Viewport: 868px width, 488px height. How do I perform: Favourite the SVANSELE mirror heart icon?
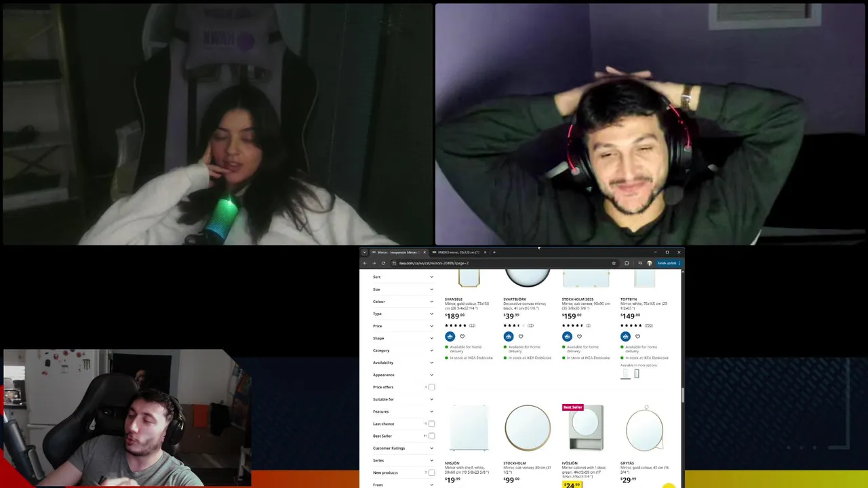pos(462,336)
